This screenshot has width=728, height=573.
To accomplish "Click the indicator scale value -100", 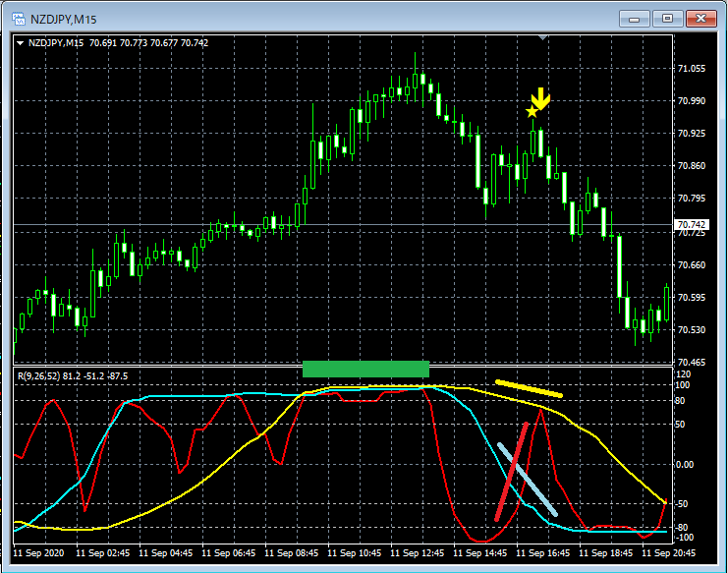I will point(685,538).
